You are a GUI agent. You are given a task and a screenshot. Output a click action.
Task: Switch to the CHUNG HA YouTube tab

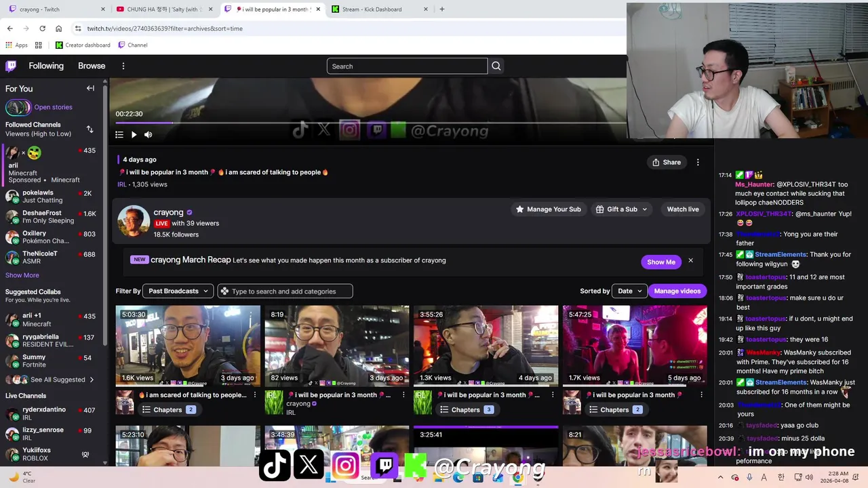click(164, 9)
